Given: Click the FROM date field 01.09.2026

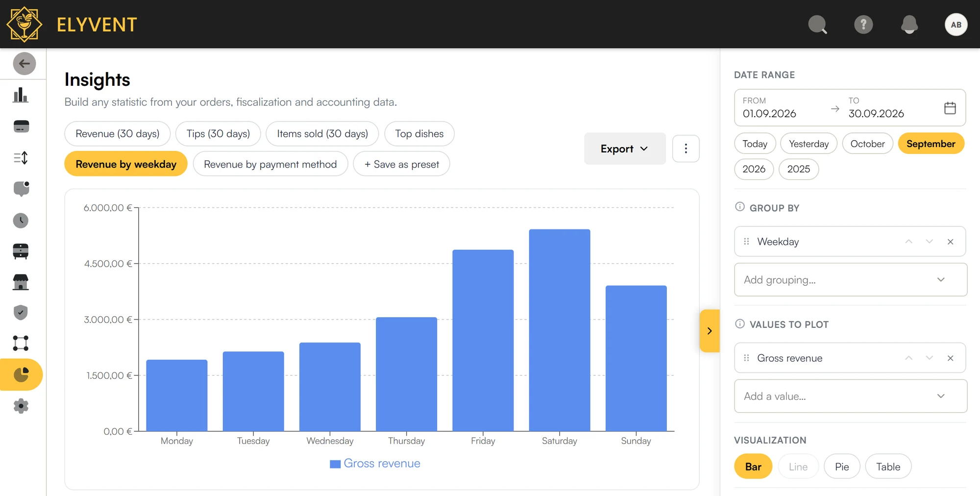Looking at the screenshot, I should [x=769, y=108].
